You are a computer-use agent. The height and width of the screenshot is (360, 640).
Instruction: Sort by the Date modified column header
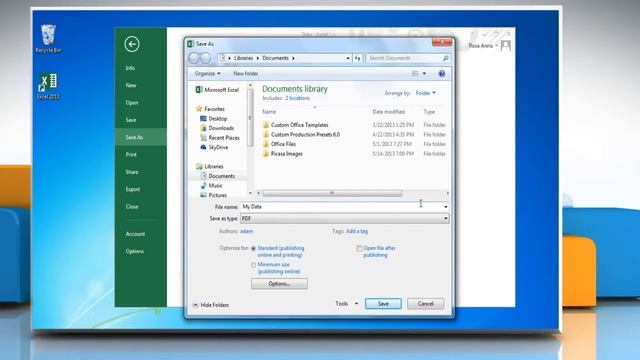point(389,112)
